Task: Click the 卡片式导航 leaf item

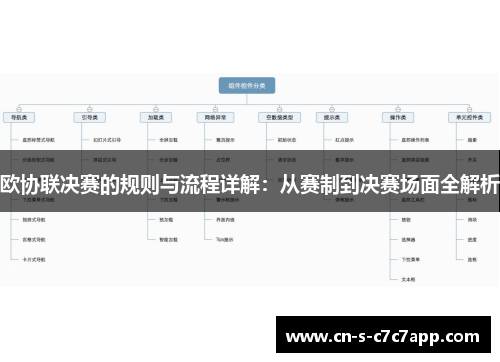Action: tap(34, 260)
